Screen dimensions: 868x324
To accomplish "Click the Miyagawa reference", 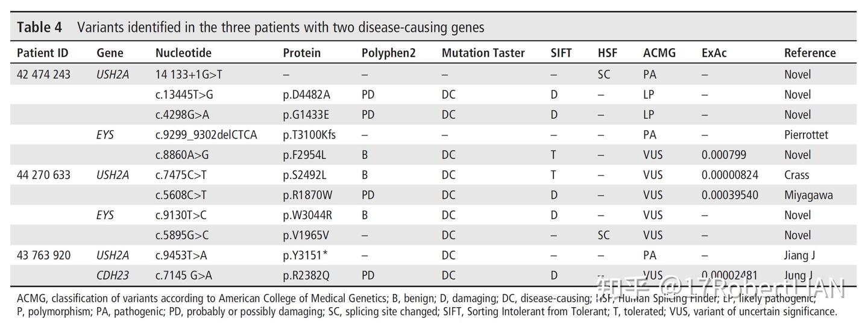I will tap(808, 195).
